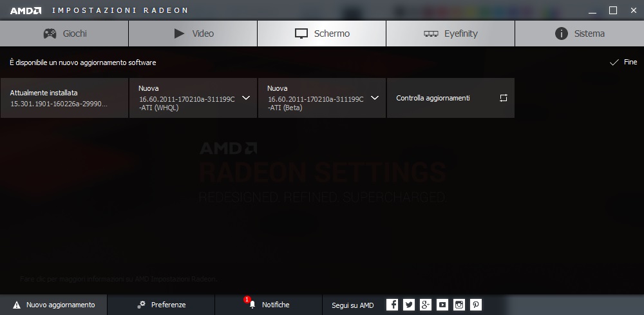Click the gamepad icon on Giochi
Image resolution: width=644 pixels, height=315 pixels.
tap(50, 33)
